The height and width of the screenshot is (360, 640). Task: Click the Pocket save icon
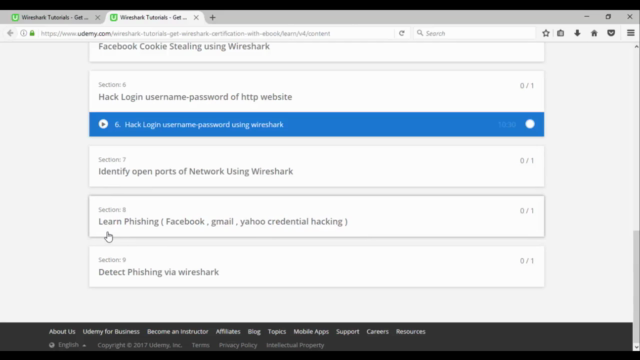point(611,33)
